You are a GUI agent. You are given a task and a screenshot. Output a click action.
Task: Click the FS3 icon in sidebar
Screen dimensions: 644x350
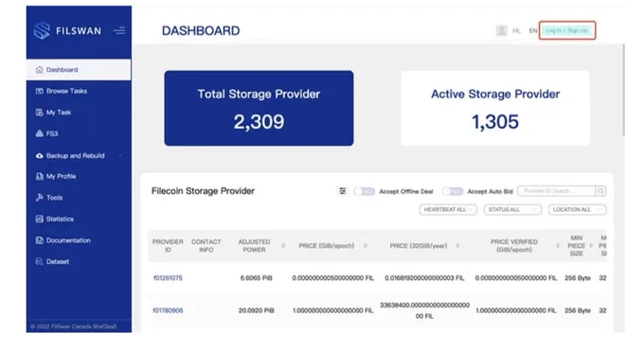40,133
